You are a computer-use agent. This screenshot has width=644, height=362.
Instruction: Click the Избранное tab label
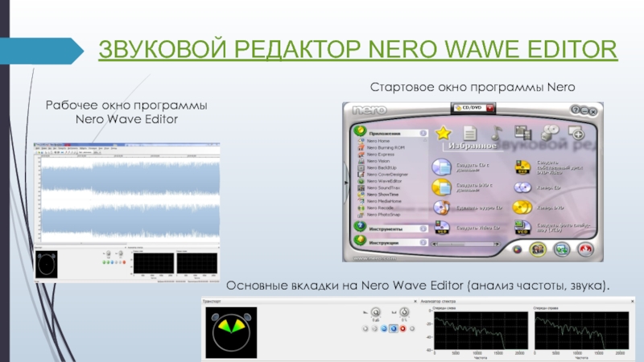pyautogui.click(x=473, y=146)
